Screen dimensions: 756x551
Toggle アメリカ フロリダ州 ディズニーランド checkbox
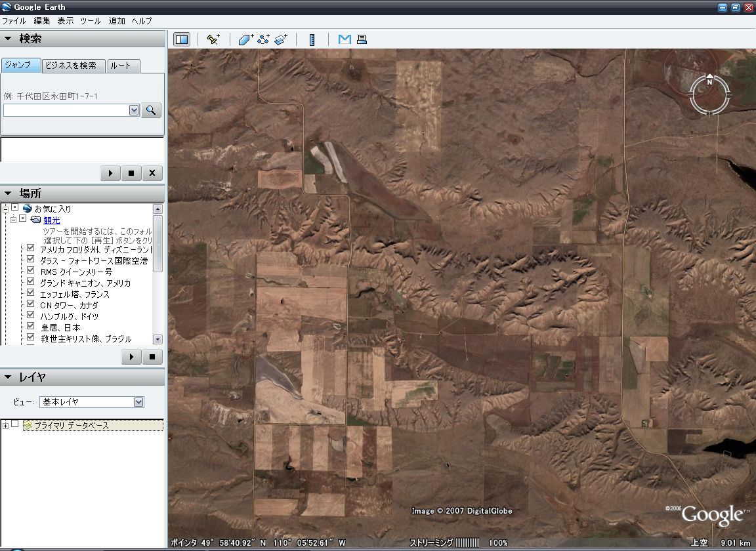[30, 248]
